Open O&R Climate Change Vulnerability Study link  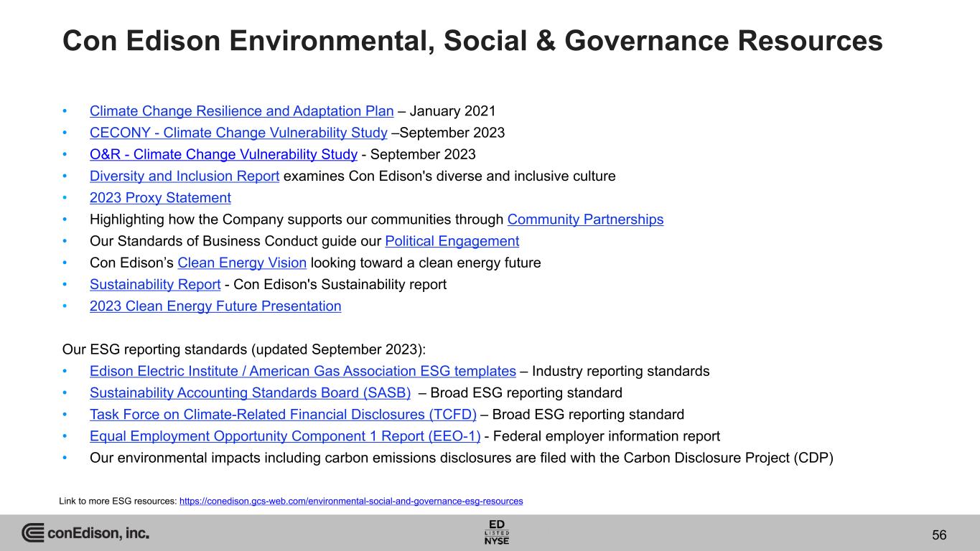[223, 154]
